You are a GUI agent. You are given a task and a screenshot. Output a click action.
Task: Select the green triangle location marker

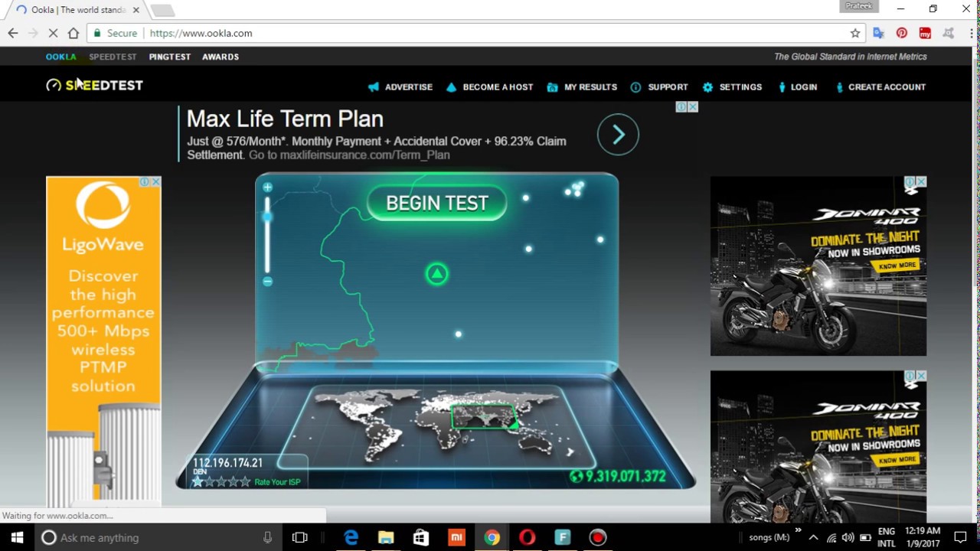pyautogui.click(x=437, y=274)
